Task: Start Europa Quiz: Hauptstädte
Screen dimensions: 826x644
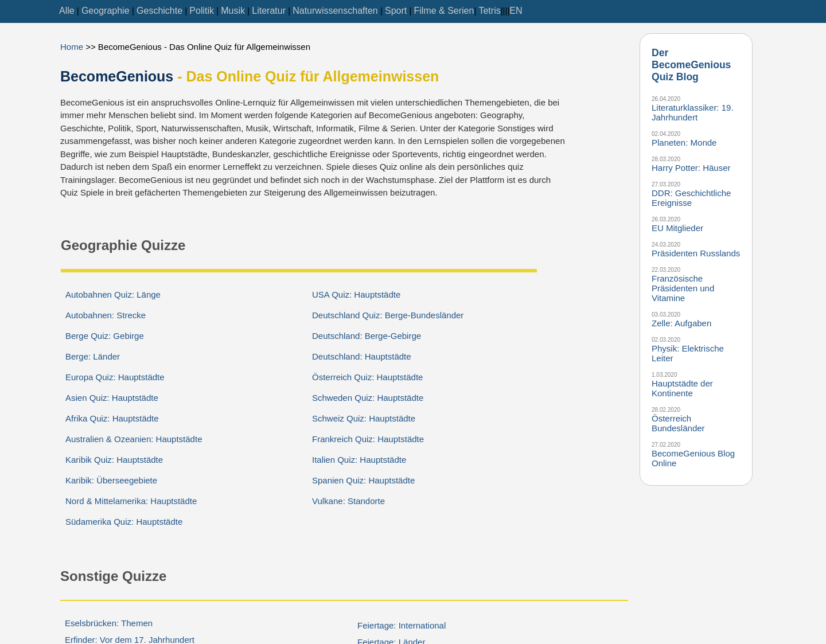Action: [x=115, y=377]
